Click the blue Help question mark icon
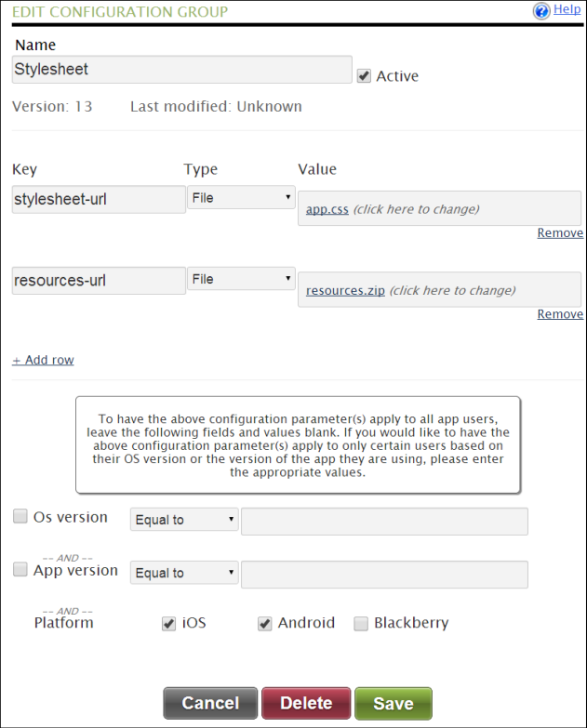Screen dimensions: 587x728 (x=541, y=10)
